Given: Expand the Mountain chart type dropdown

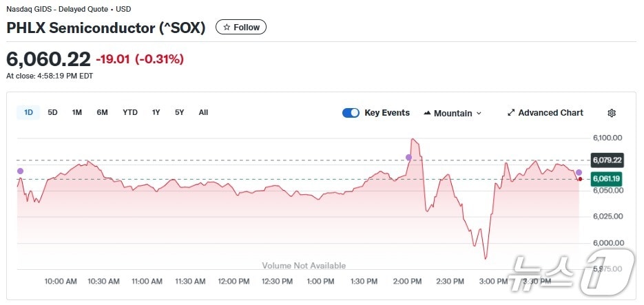Looking at the screenshot, I should (479, 113).
